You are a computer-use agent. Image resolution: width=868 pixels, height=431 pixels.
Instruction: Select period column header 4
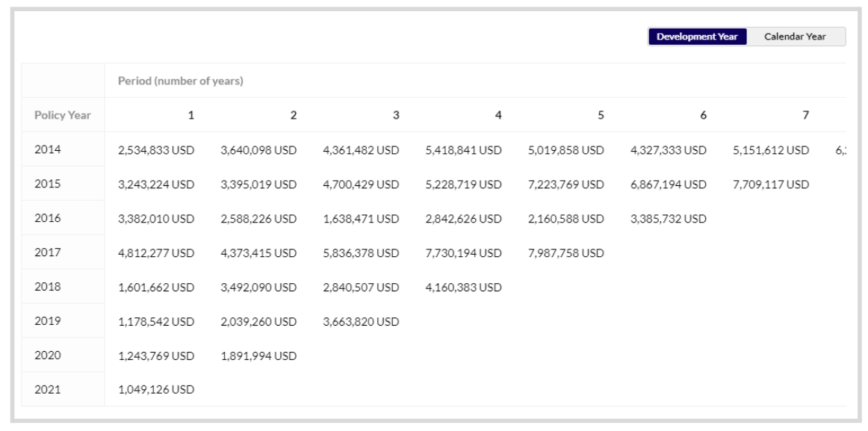click(498, 115)
